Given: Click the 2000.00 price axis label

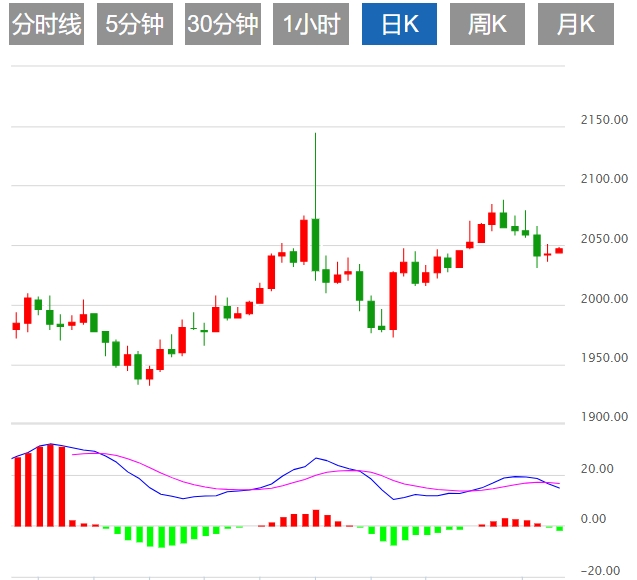Looking at the screenshot, I should click(604, 299).
